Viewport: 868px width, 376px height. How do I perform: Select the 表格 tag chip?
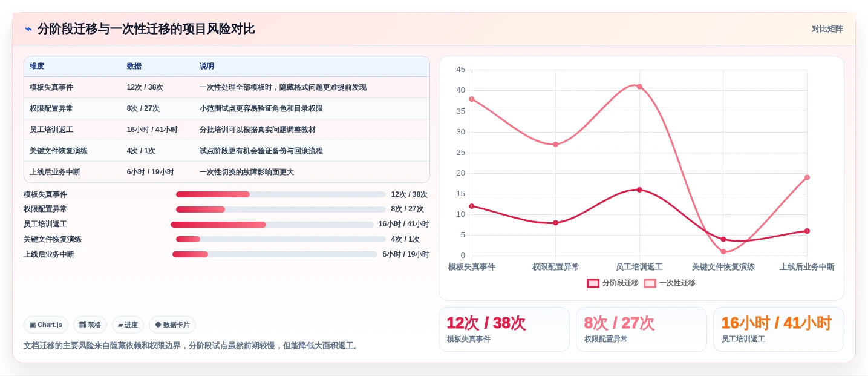click(90, 325)
